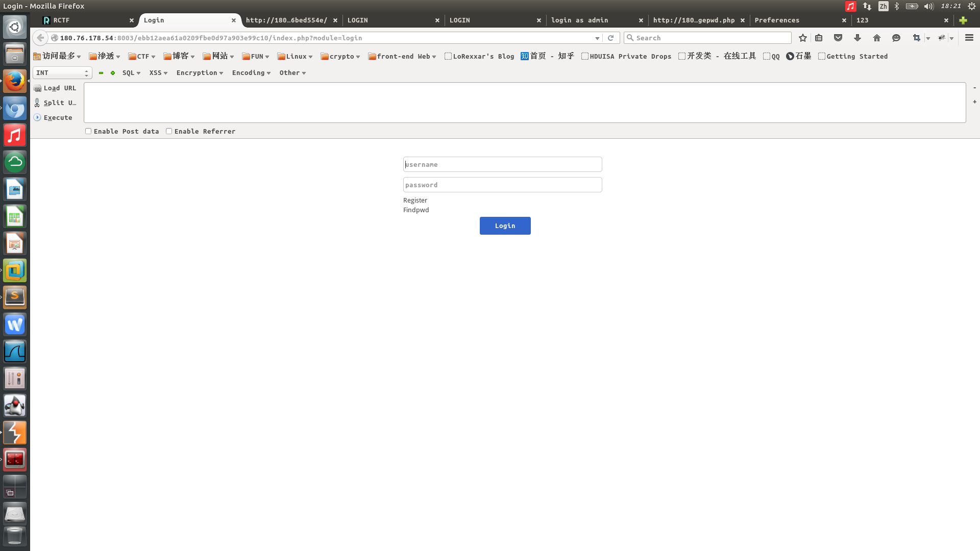Launch Sublime Text from the dock
Image resolution: width=980 pixels, height=551 pixels.
click(x=15, y=297)
